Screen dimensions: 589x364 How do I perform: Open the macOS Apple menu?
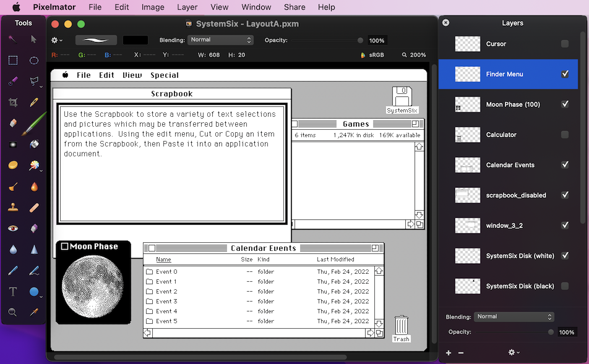(x=16, y=7)
